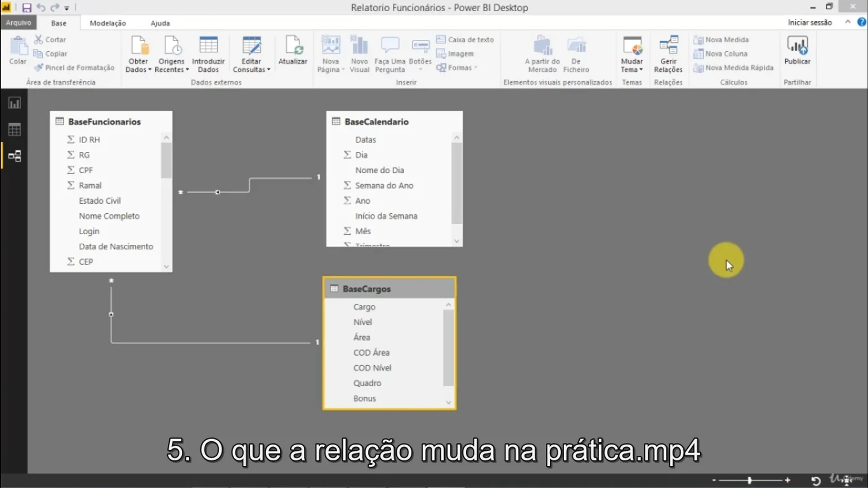Select the Estado Civil field
The width and height of the screenshot is (868, 488).
pos(100,200)
